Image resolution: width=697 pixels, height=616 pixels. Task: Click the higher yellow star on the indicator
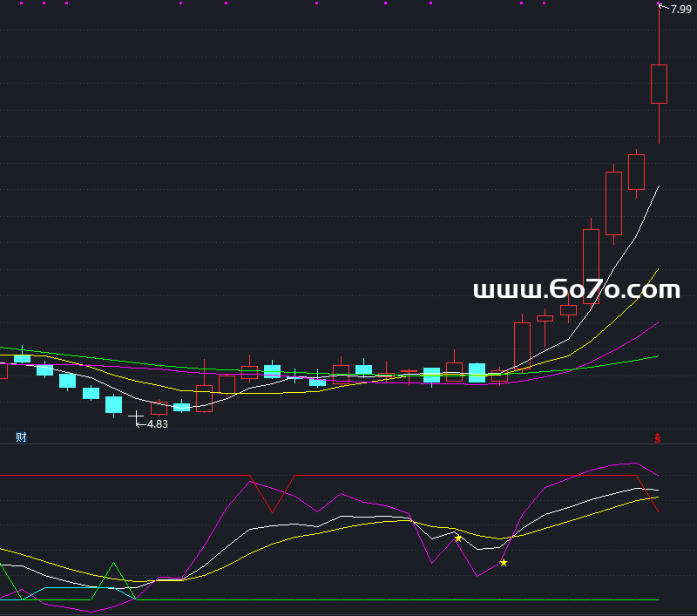pyautogui.click(x=458, y=538)
